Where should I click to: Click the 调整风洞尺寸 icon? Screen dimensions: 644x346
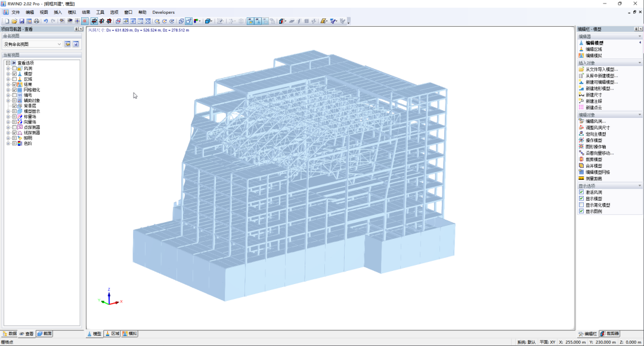click(581, 127)
